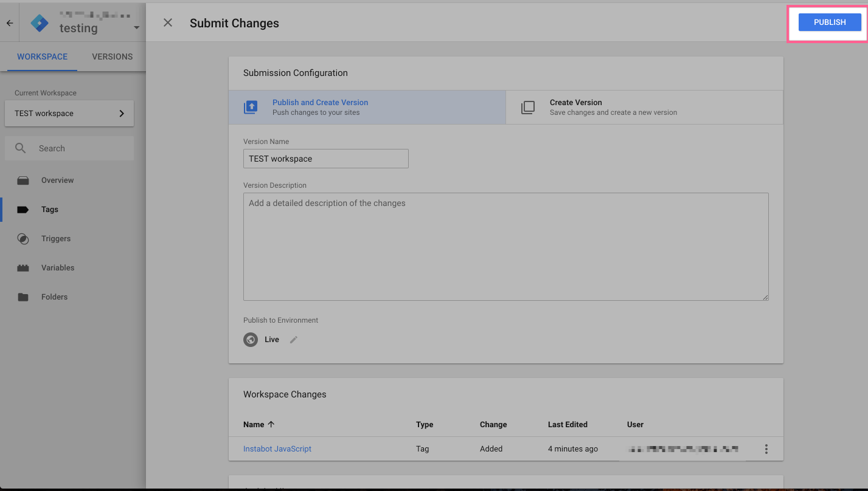Viewport: 868px width, 491px height.
Task: Click the Type column header
Action: 425,425
